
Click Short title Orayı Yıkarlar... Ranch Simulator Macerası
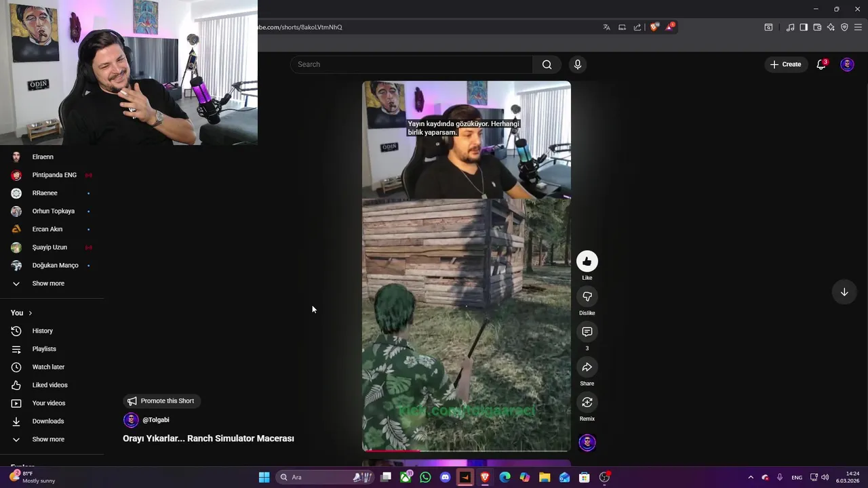pyautogui.click(x=208, y=439)
